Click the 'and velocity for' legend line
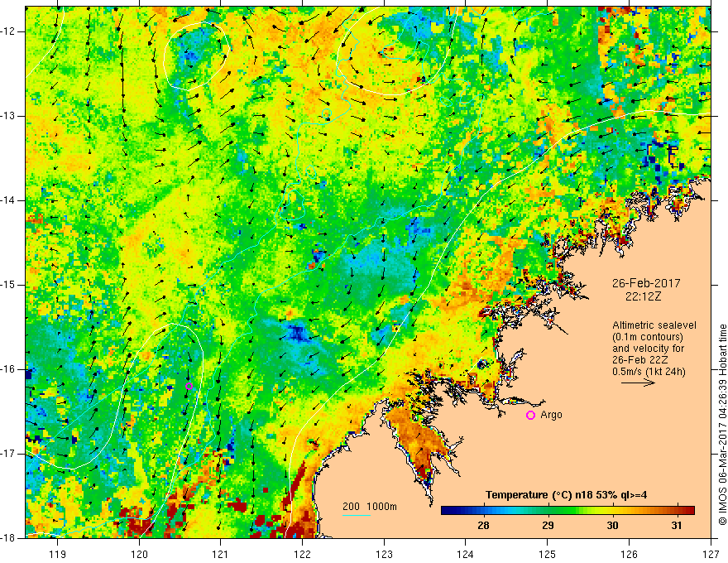This screenshot has width=728, height=563. (648, 349)
